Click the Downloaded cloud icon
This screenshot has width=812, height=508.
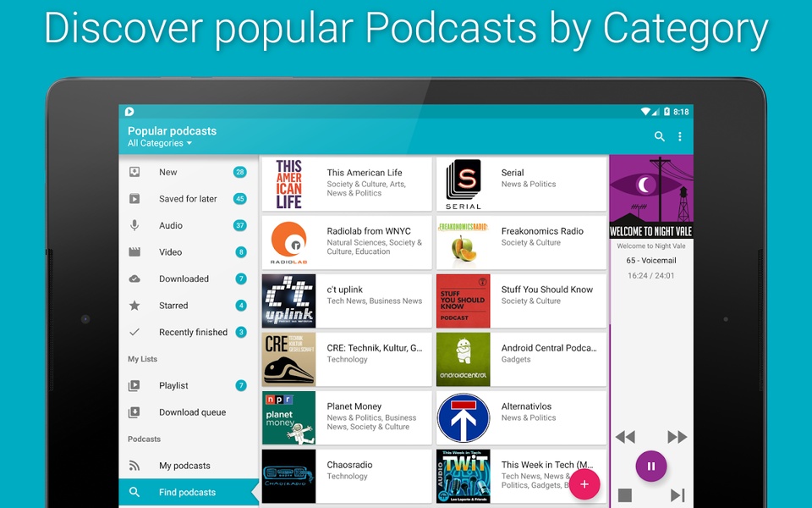tap(134, 279)
